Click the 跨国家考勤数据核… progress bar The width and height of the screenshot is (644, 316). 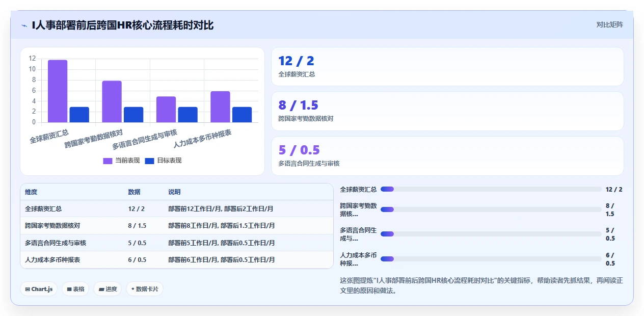(x=491, y=209)
